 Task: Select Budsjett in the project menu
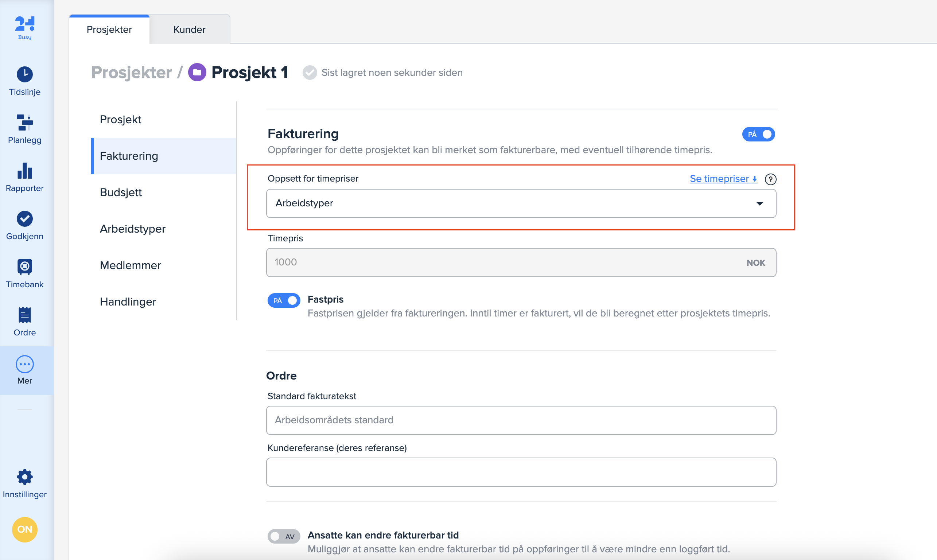[121, 192]
